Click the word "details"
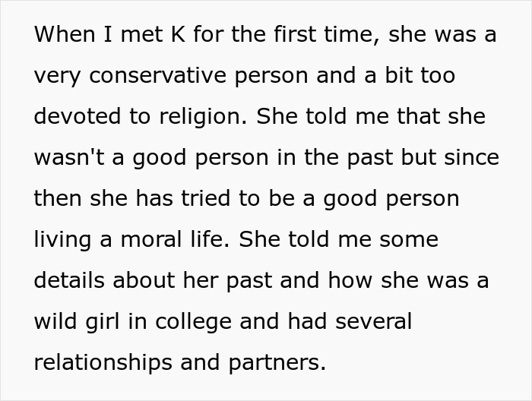Viewport: 532px width, 401px height. 70,281
